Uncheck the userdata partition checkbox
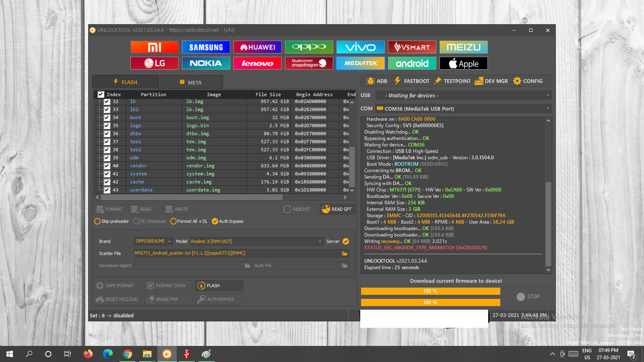The image size is (644, 362). [107, 190]
